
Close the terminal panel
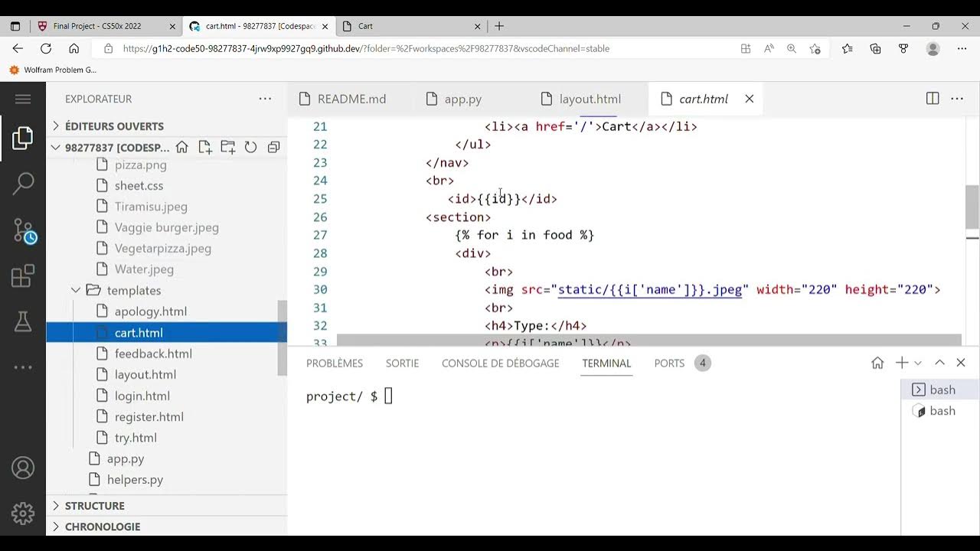[x=962, y=363]
